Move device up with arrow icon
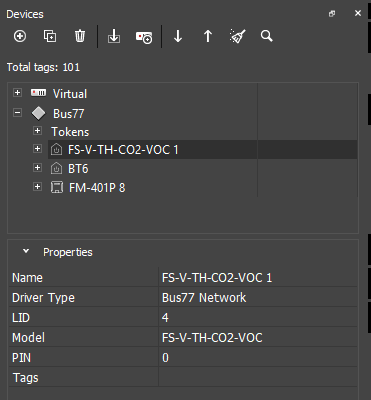371x400 pixels. pos(208,36)
